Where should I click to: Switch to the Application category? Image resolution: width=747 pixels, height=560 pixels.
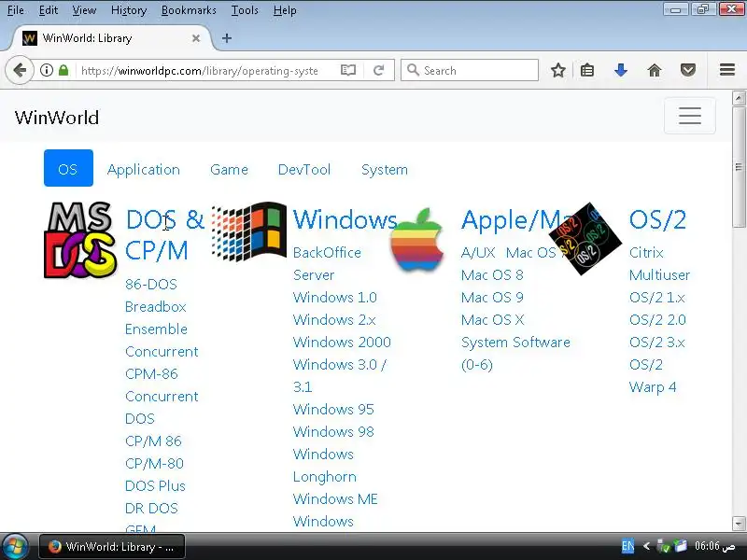[x=144, y=170]
